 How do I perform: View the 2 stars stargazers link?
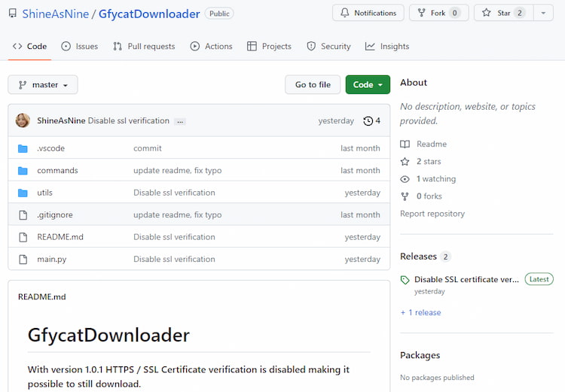[429, 162]
